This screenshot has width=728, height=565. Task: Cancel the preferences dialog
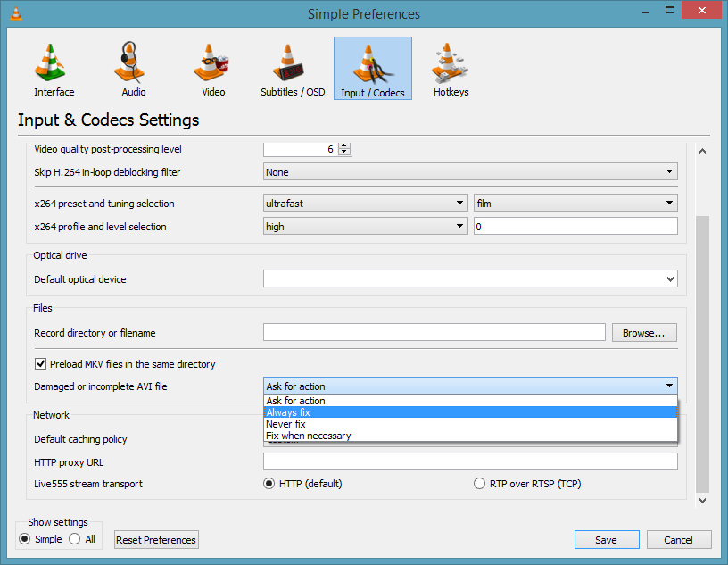pyautogui.click(x=679, y=540)
